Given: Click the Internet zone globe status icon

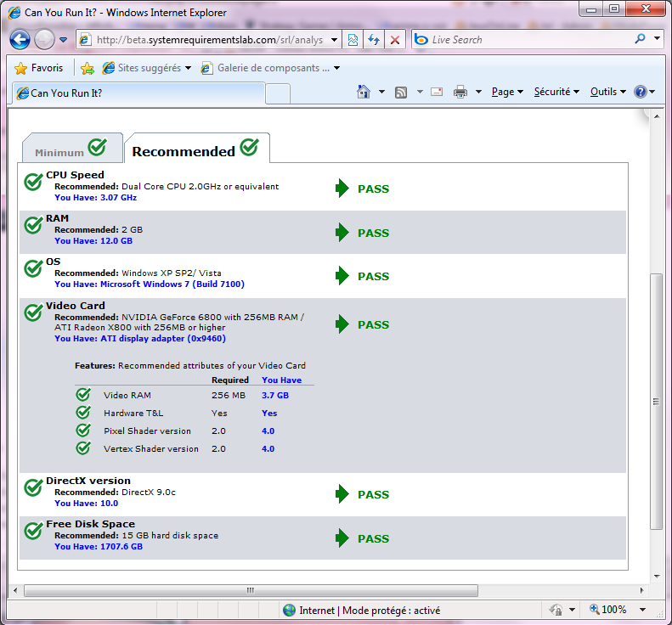Looking at the screenshot, I should 290,610.
